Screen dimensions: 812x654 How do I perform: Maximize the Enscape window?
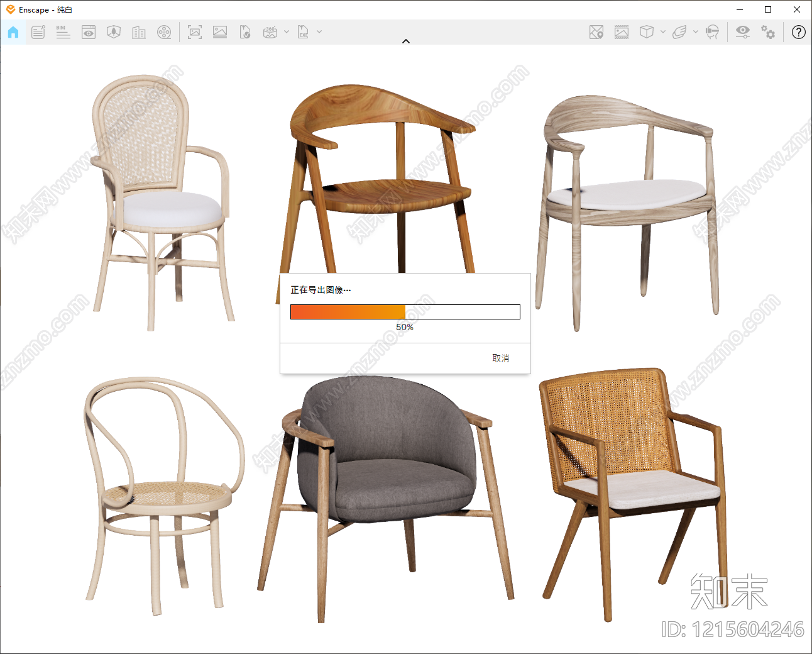click(x=768, y=9)
